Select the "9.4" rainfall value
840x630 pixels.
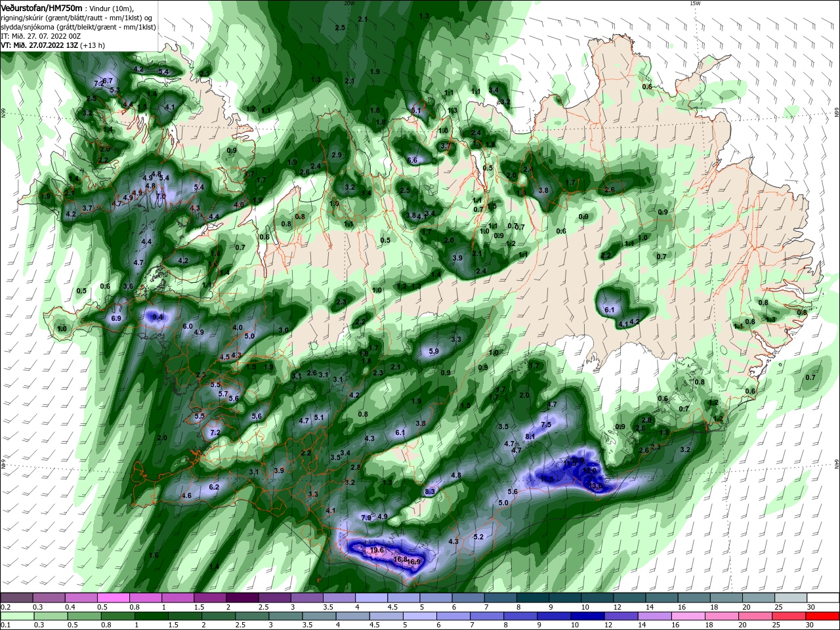(157, 317)
